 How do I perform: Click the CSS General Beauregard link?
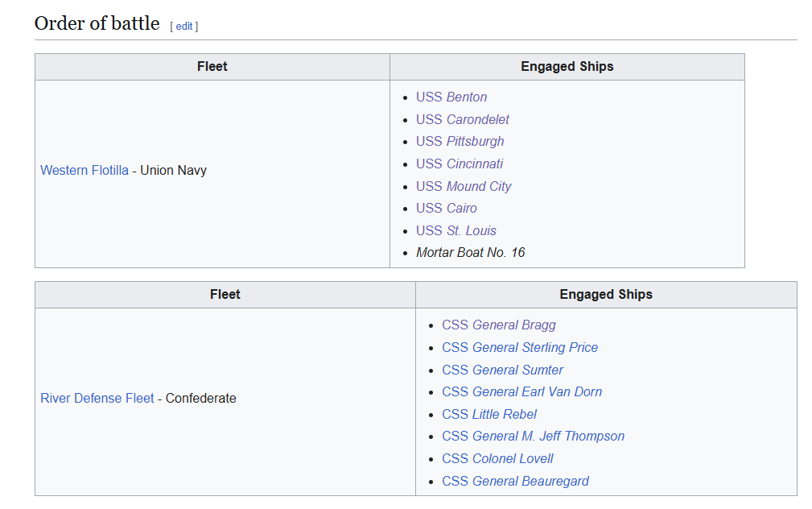[515, 481]
